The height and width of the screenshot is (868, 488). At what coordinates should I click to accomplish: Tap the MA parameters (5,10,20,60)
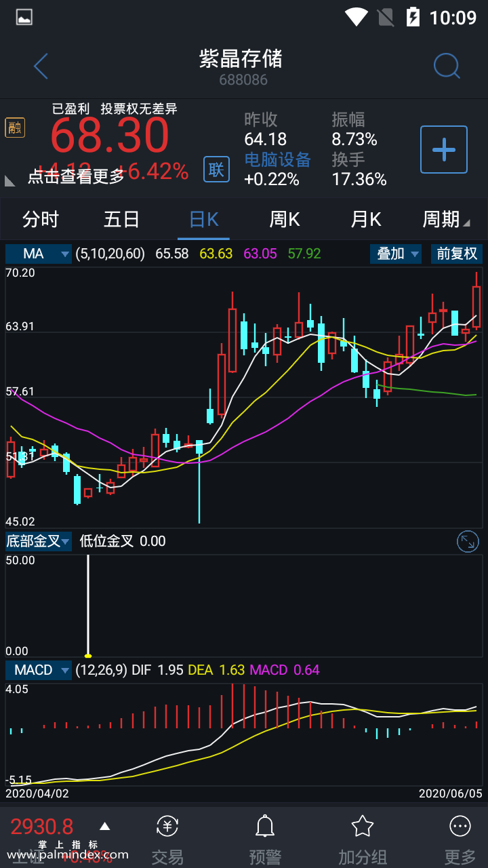(110, 254)
